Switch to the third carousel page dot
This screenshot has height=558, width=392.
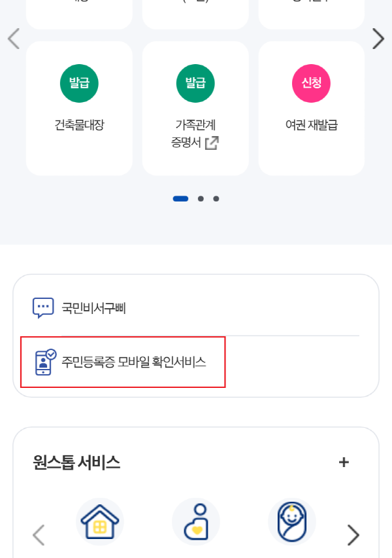click(x=216, y=198)
